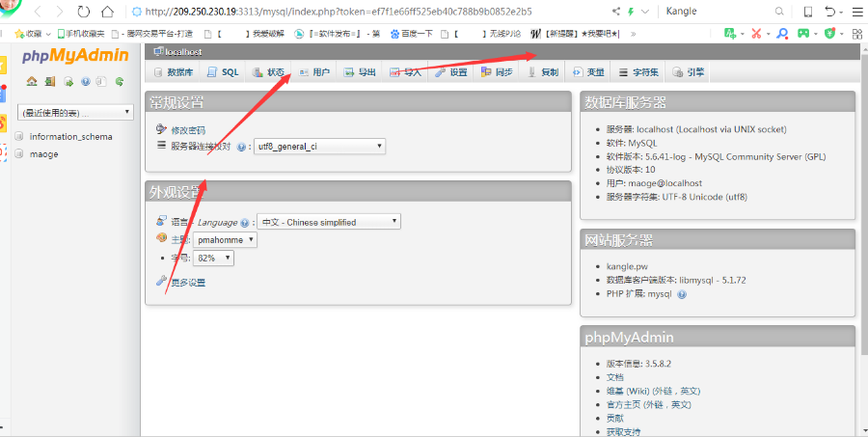Go to browser home page icon

107,11
